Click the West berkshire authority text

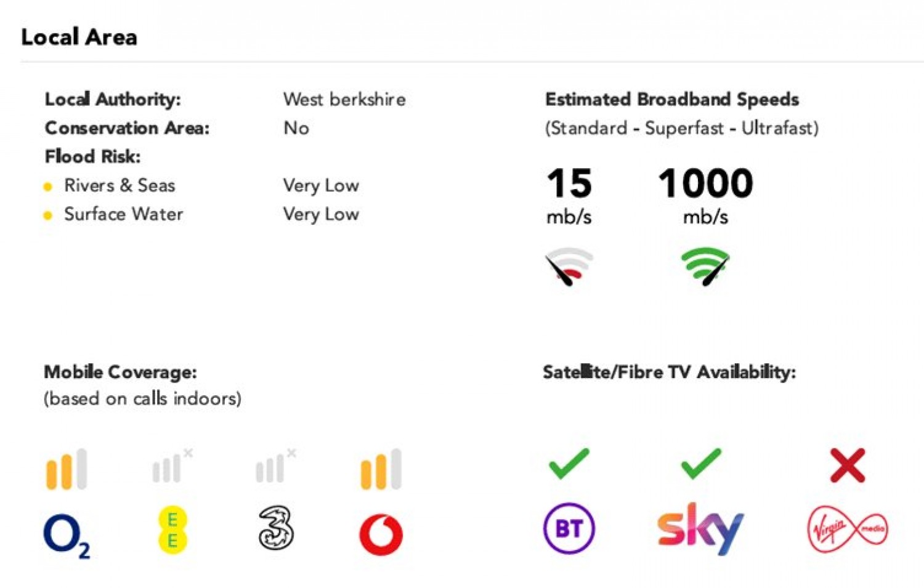[x=344, y=99]
